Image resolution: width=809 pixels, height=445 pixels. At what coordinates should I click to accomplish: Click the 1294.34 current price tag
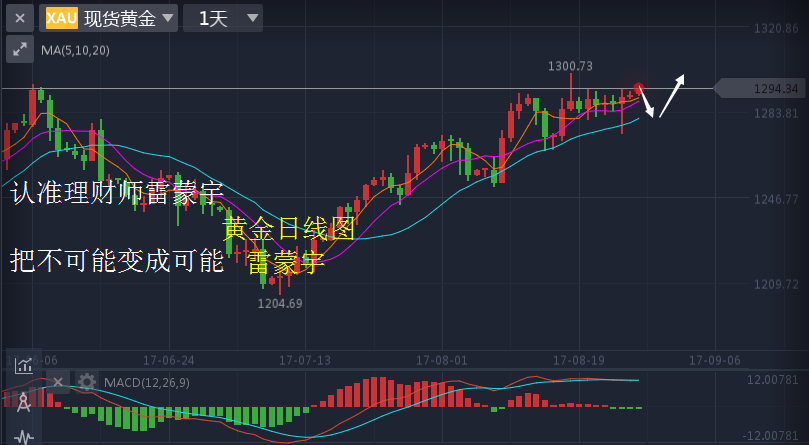(x=773, y=89)
